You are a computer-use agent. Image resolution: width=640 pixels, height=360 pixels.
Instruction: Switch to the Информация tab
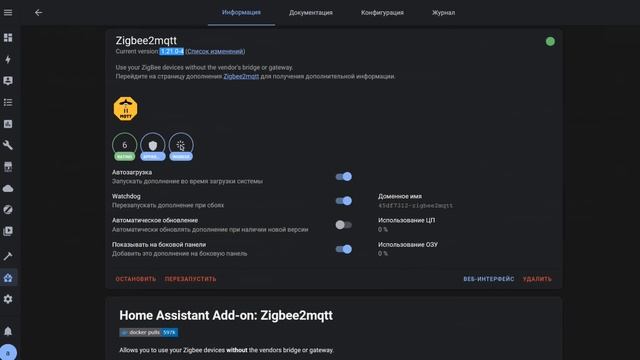(241, 13)
